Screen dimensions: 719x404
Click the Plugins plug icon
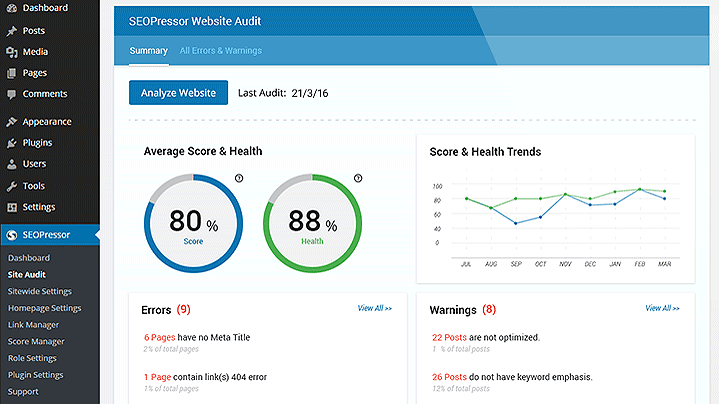[11, 143]
